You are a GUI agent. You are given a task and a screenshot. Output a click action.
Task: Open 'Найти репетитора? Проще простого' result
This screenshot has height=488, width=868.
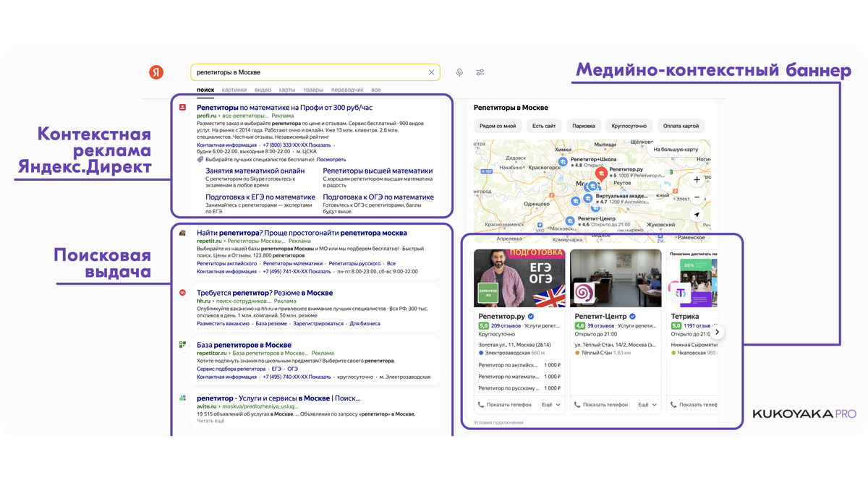[302, 233]
